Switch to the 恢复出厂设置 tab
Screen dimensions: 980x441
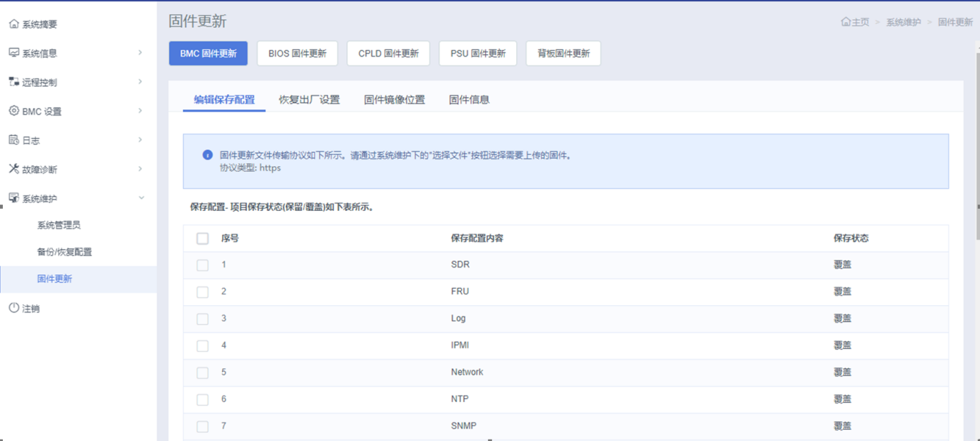click(x=309, y=100)
